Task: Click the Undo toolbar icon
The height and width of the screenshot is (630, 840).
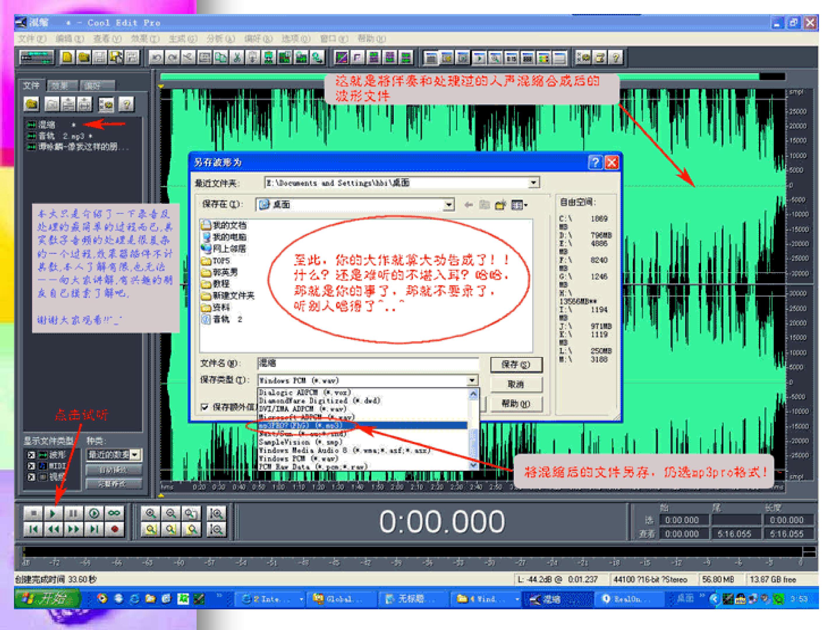Action: tap(156, 58)
